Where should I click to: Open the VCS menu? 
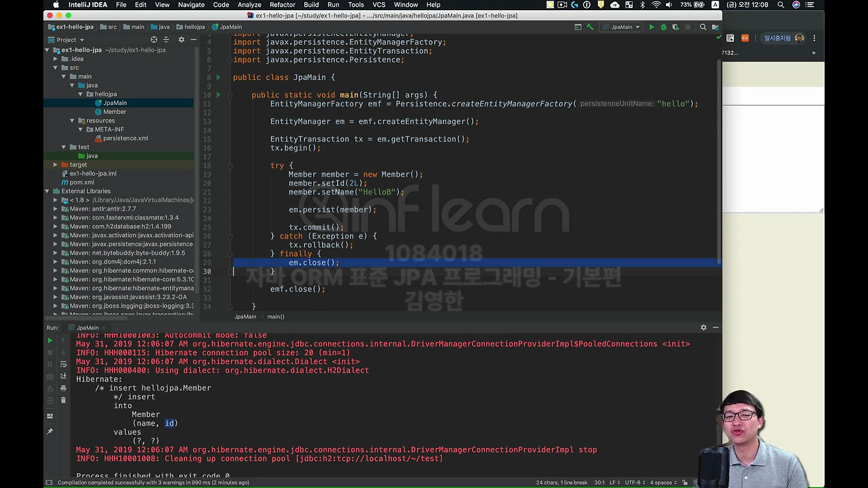tap(379, 5)
